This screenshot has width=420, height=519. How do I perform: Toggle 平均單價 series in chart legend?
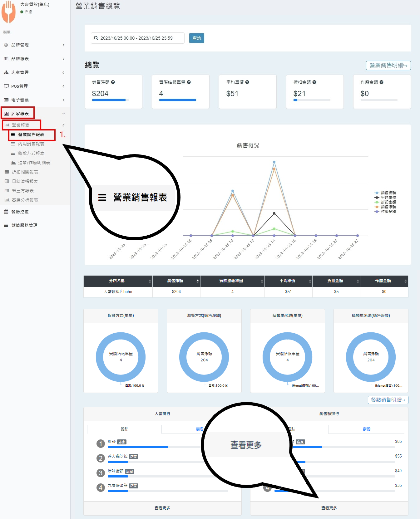click(388, 198)
